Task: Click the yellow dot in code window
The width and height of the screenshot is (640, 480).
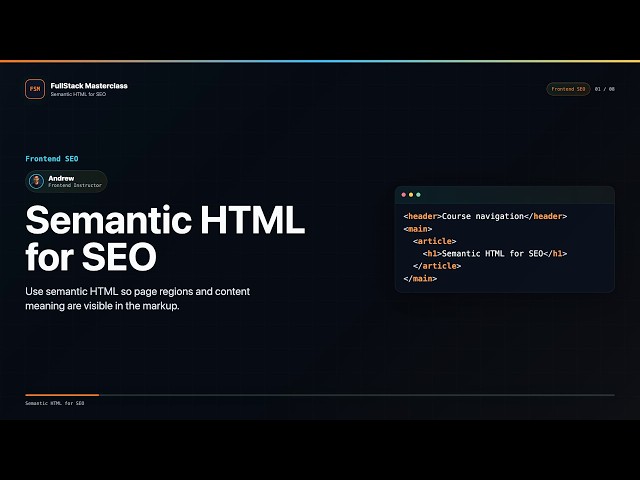Action: [x=411, y=195]
